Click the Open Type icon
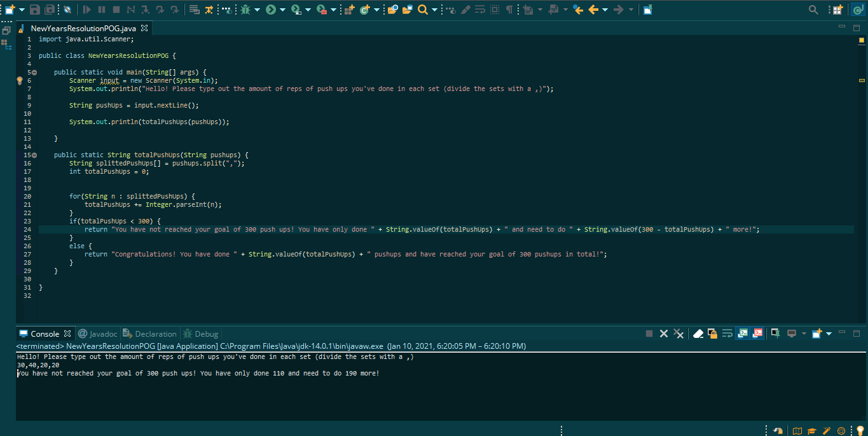This screenshot has width=868, height=436. (392, 10)
